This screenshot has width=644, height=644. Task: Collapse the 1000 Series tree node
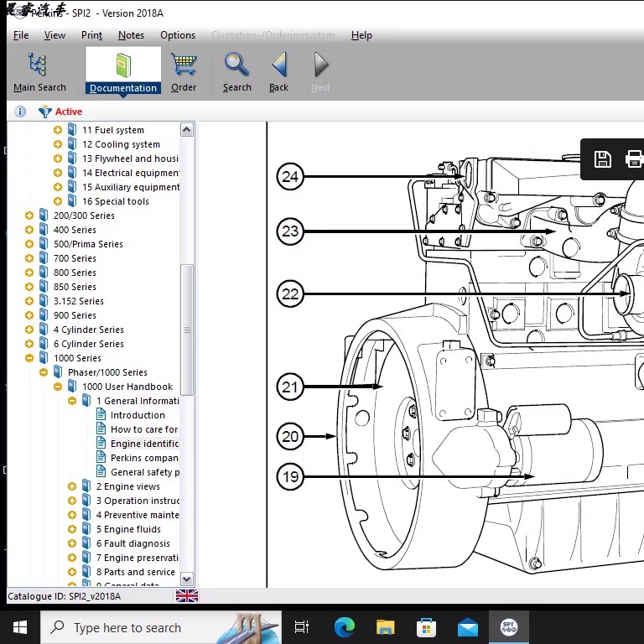click(x=29, y=358)
